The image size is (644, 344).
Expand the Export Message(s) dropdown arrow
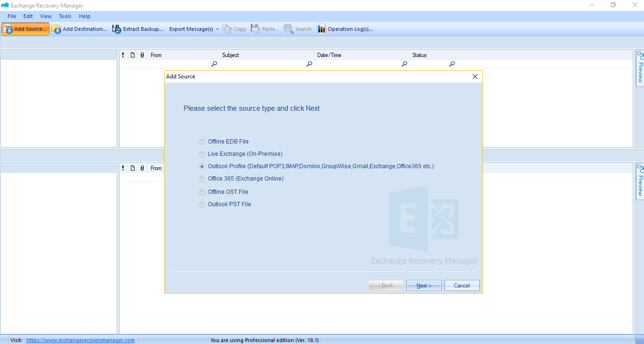[217, 29]
